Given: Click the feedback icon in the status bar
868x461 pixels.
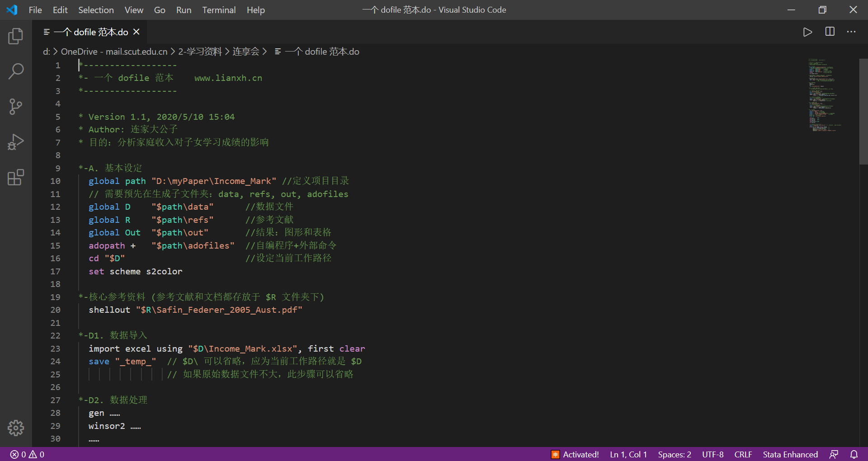Looking at the screenshot, I should click(834, 454).
